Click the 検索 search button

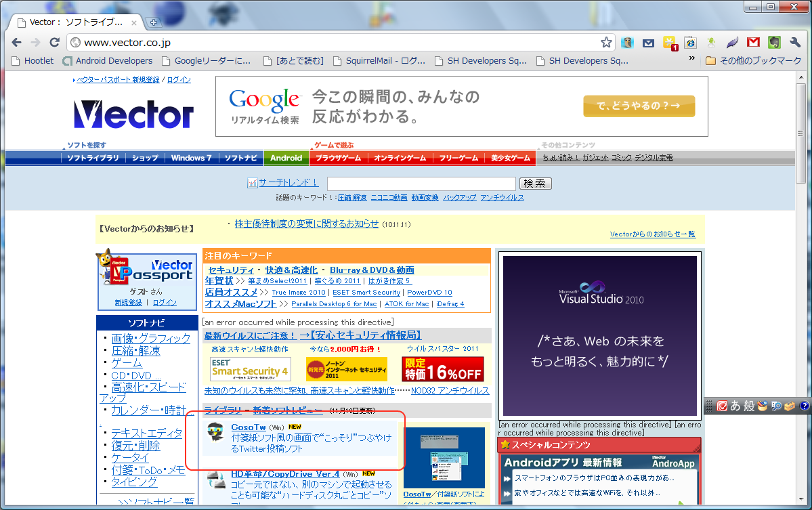pos(535,184)
